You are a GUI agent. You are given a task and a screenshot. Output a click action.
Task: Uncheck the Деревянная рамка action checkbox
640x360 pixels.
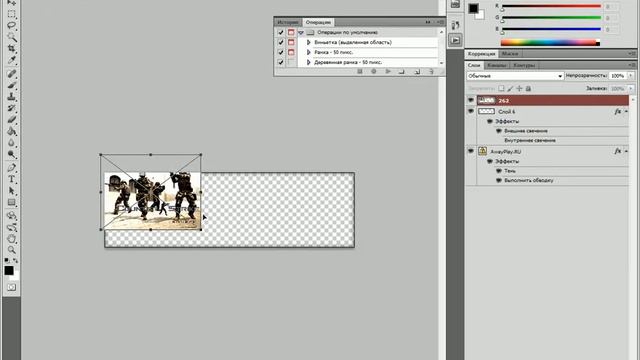[280, 62]
